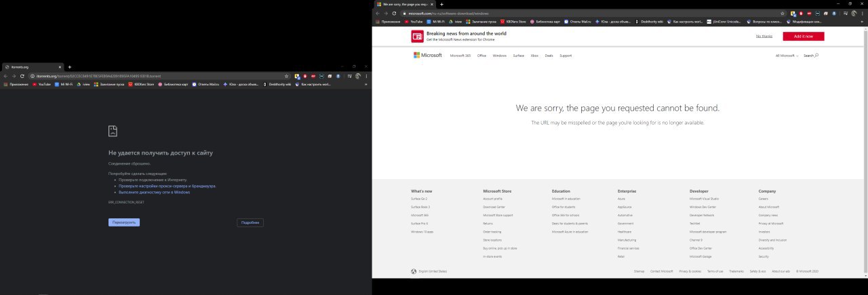Open YouTube bookmark in left window

click(41, 84)
